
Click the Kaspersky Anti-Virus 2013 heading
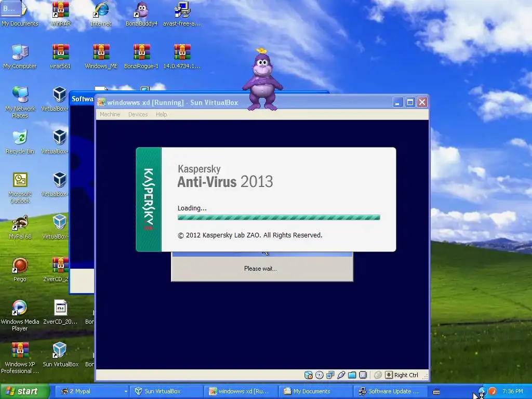point(225,177)
